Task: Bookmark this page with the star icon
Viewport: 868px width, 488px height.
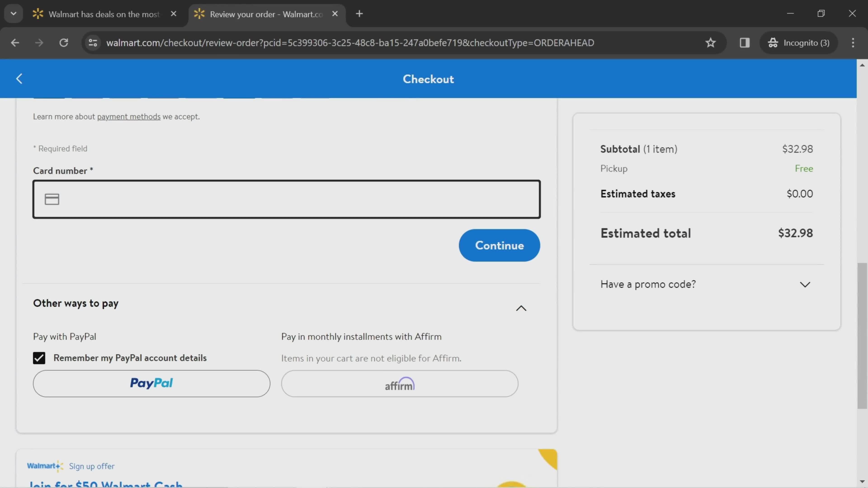Action: tap(710, 43)
